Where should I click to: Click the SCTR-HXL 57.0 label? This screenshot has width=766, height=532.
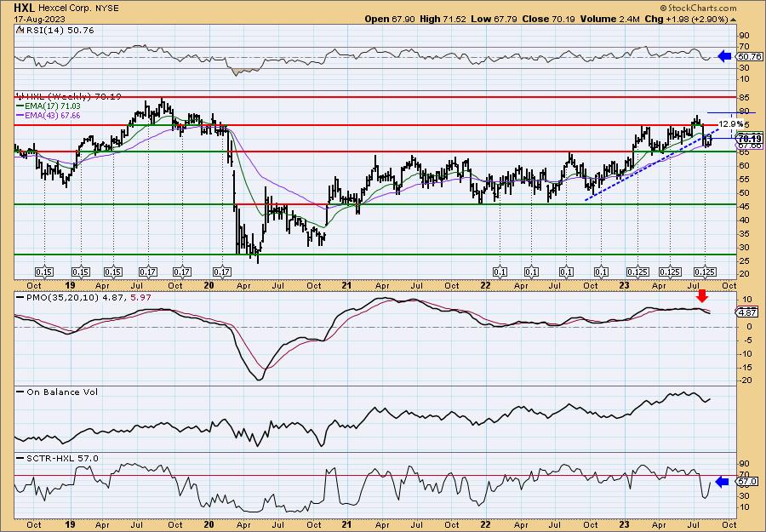coord(61,458)
